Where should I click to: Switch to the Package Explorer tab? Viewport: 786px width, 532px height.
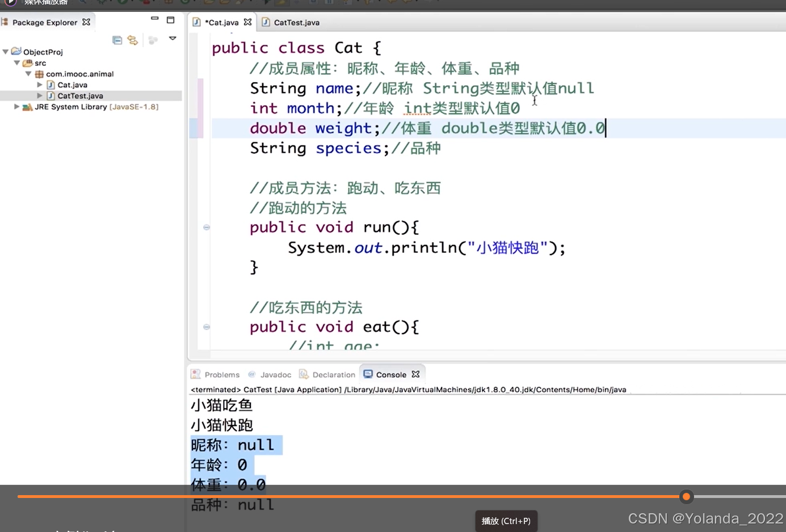[x=45, y=22]
